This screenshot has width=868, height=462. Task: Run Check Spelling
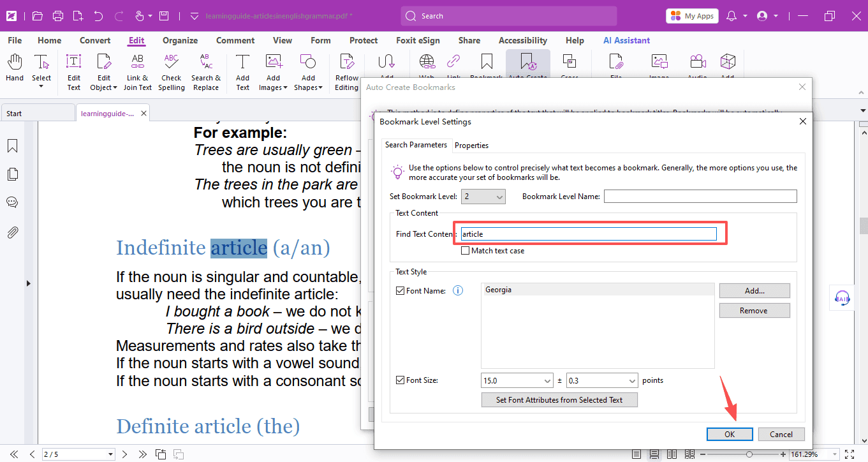pos(172,72)
